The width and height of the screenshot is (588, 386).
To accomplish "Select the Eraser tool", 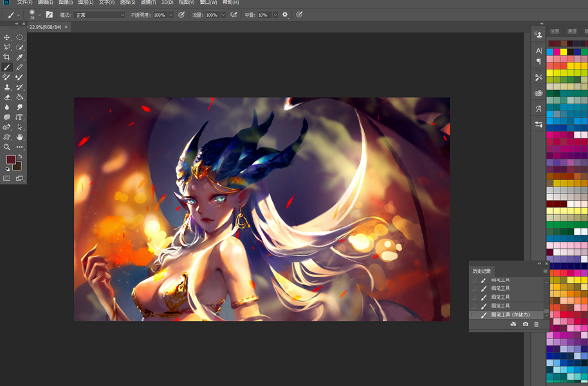I will tap(6, 97).
